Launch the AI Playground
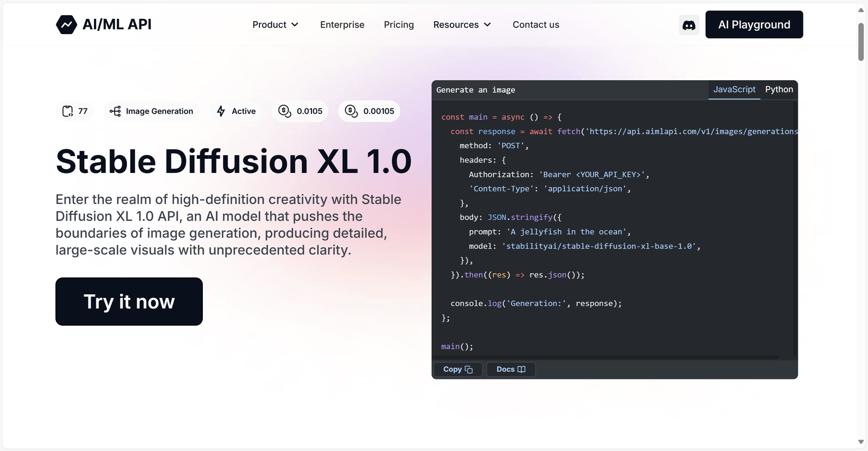 (754, 25)
